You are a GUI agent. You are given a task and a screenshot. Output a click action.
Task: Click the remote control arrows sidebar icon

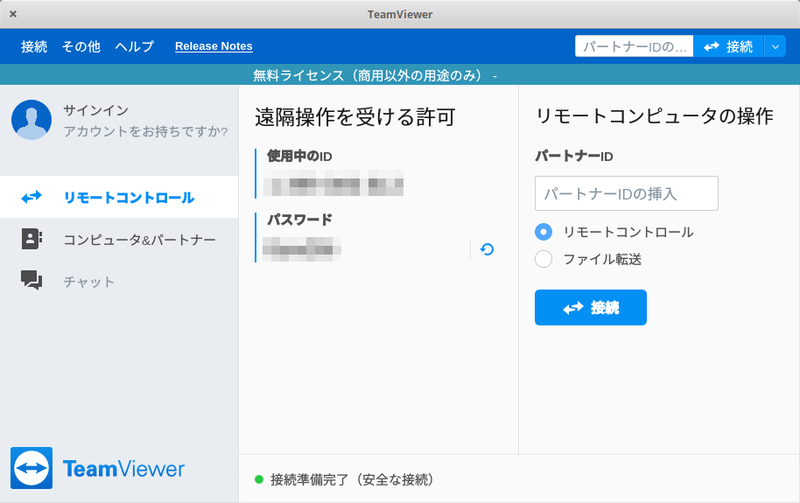click(32, 197)
